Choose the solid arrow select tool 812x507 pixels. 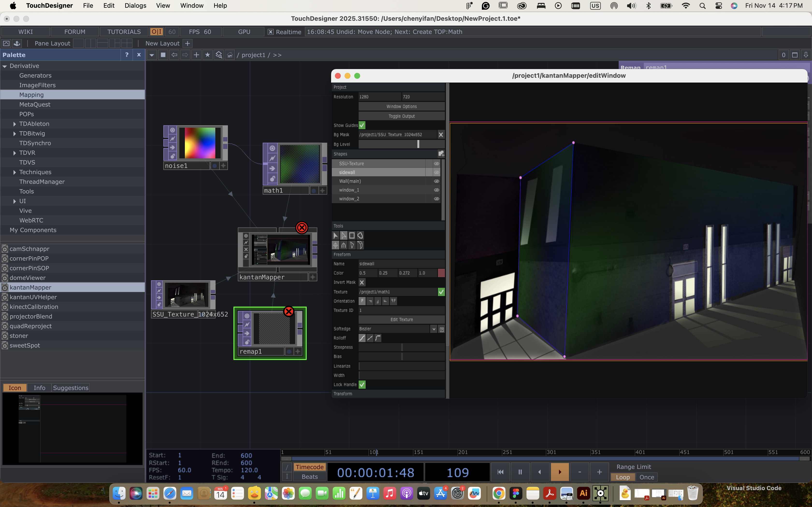point(335,235)
